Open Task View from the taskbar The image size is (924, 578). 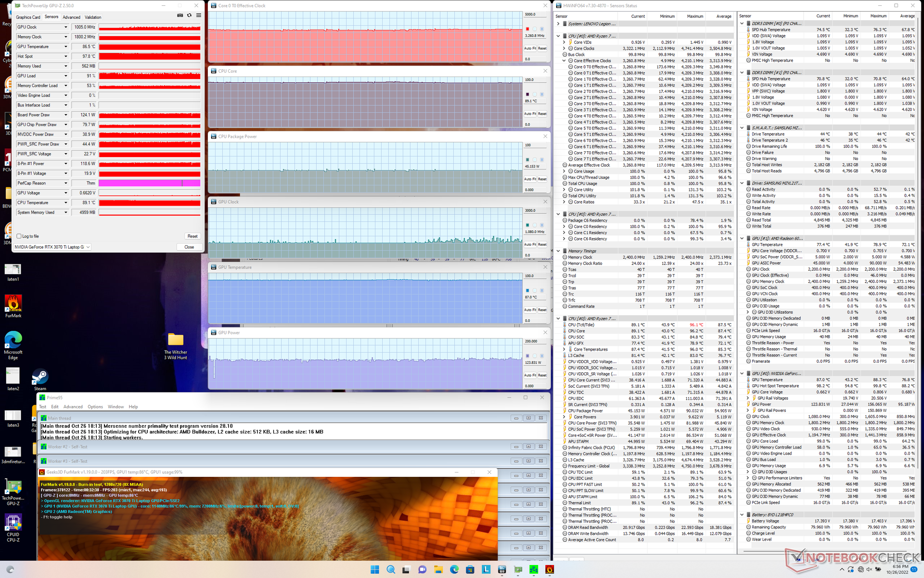tap(406, 569)
